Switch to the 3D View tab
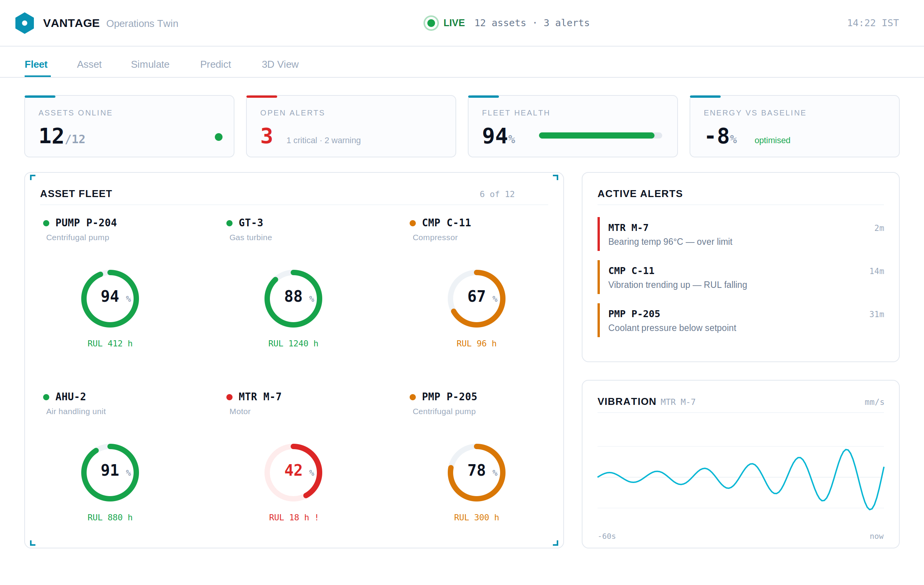 click(x=280, y=64)
